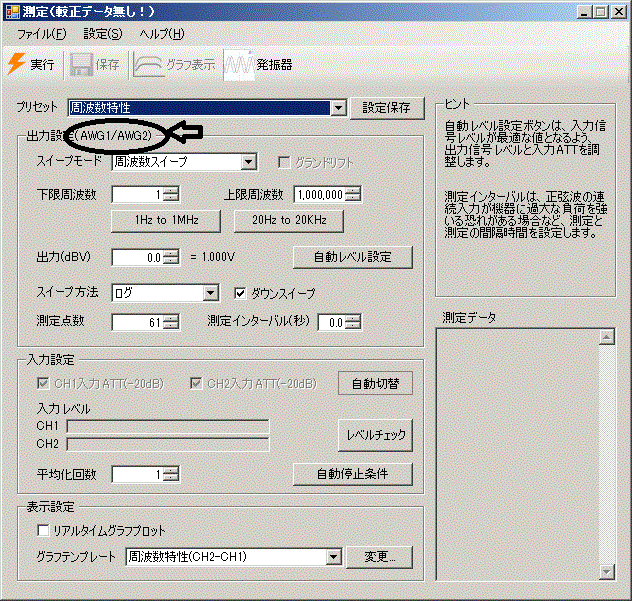Open the 発振器 oscillator waveform icon
632x601 pixels.
[x=239, y=64]
